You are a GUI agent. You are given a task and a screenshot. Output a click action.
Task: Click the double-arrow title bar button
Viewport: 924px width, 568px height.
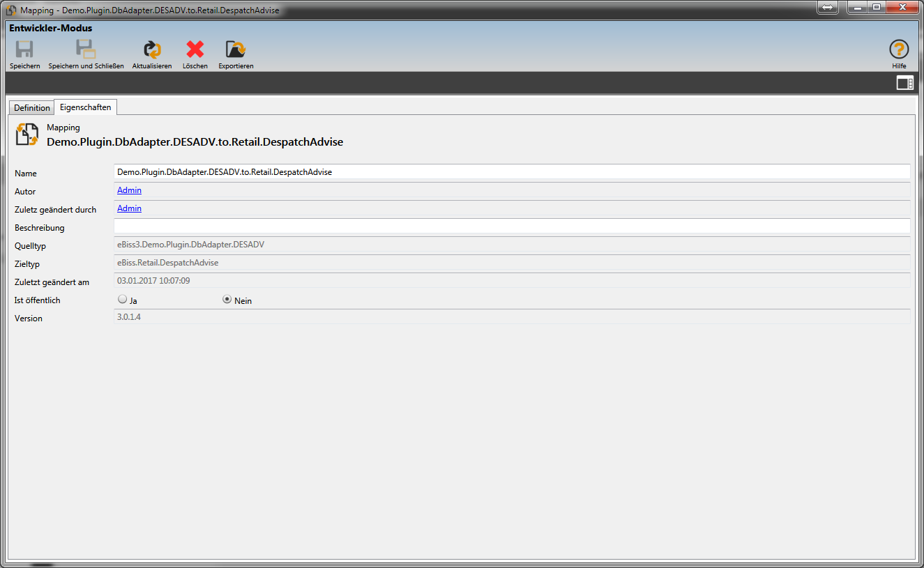click(x=826, y=7)
